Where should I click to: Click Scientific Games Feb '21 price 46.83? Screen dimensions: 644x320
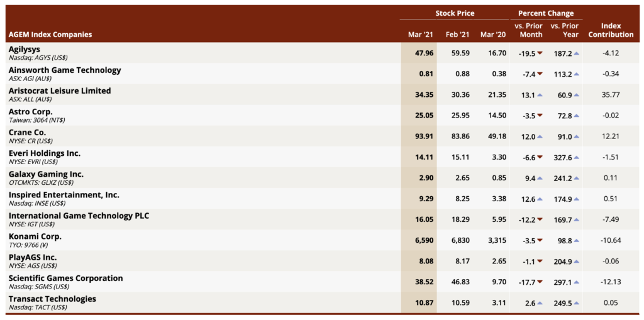tap(460, 282)
